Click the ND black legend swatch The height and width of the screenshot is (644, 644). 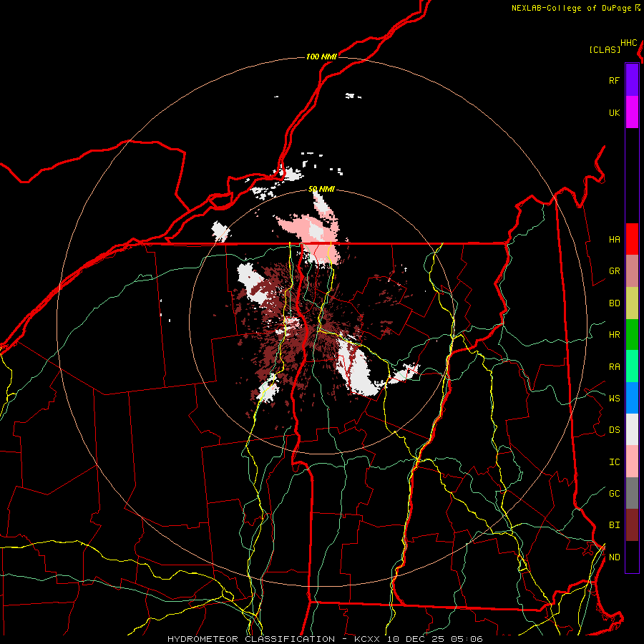[632, 557]
